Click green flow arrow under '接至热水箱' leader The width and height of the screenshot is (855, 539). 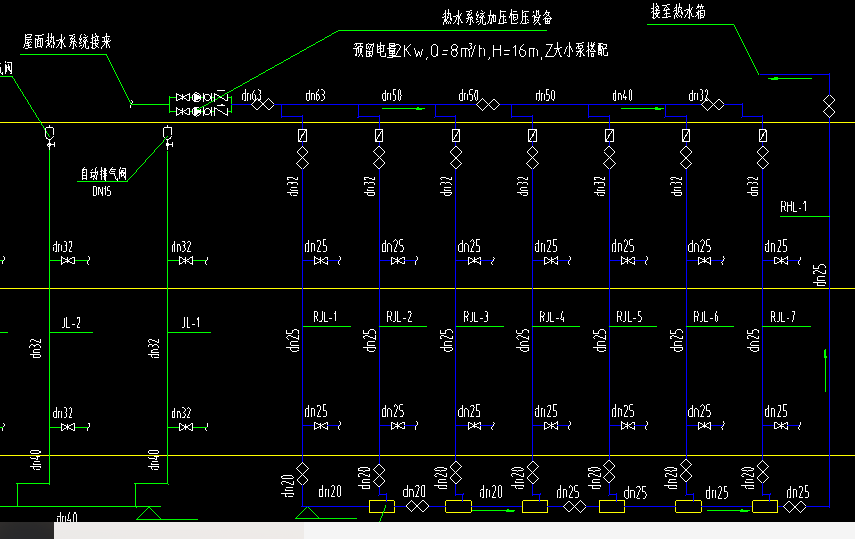(790, 79)
